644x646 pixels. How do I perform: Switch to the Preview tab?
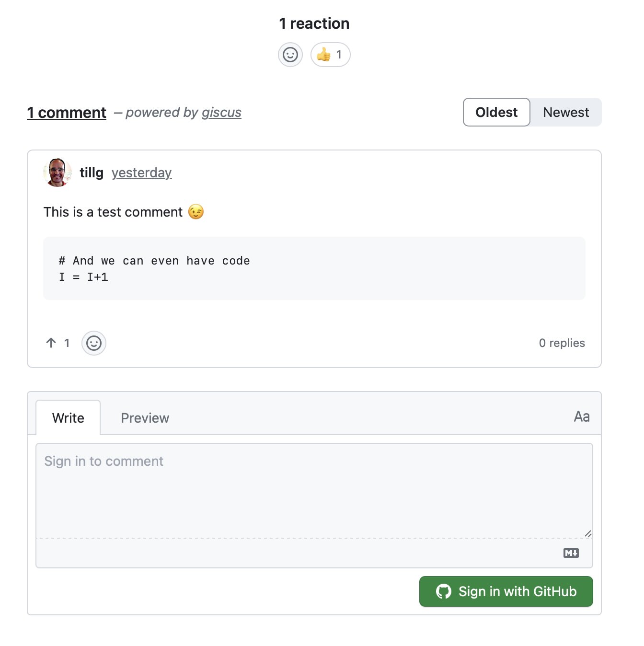tap(145, 418)
